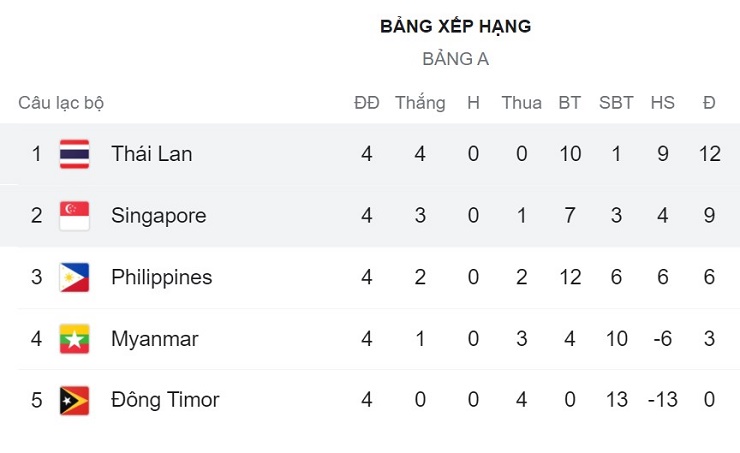Screen dimensions: 740x453
Task: Click the ĐĐ column header
Action: [x=367, y=103]
